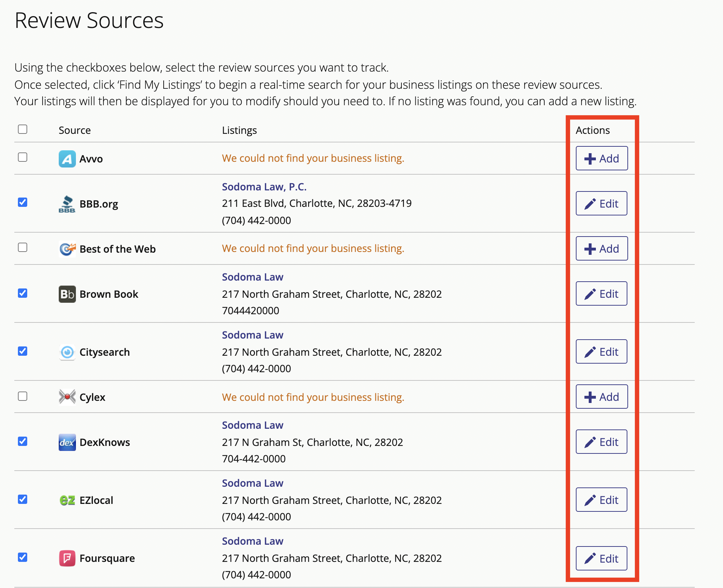The height and width of the screenshot is (588, 723).
Task: Click the Best of the Web logo icon
Action: (67, 249)
